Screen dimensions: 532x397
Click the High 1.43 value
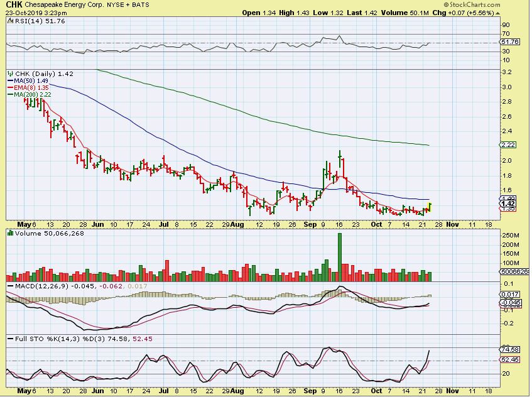point(294,13)
